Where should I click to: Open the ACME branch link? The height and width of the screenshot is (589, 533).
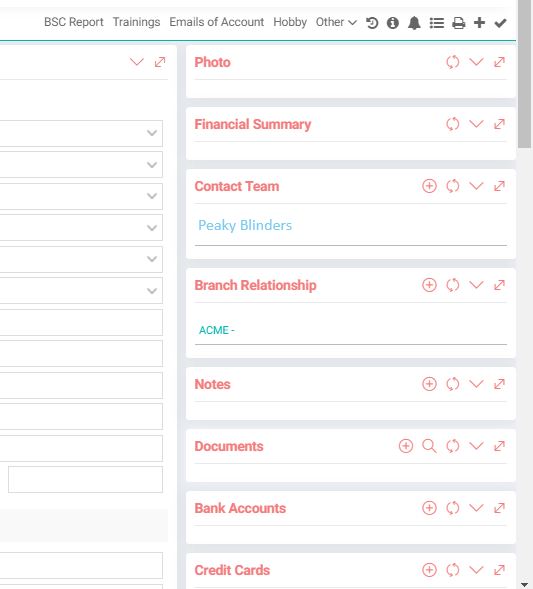217,330
